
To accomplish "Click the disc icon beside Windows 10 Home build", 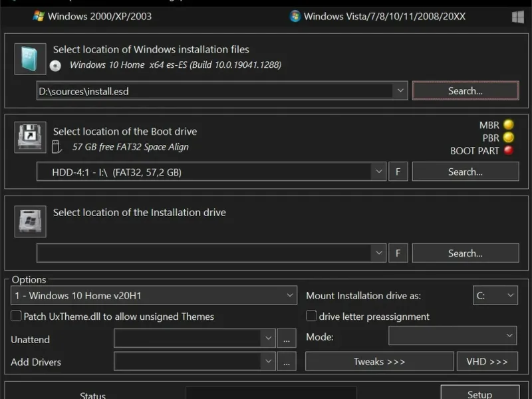I will pyautogui.click(x=55, y=65).
